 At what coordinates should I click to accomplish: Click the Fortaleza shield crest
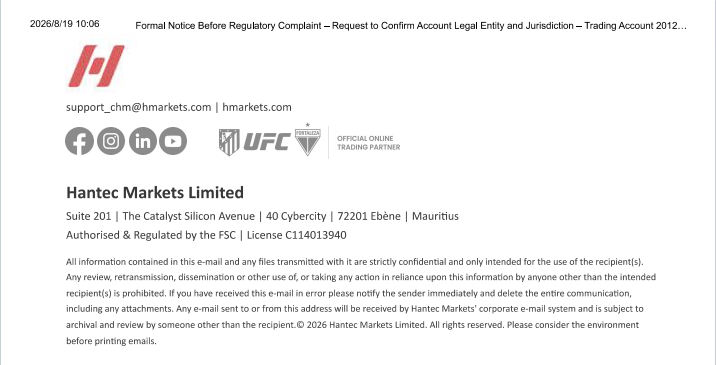tap(308, 139)
